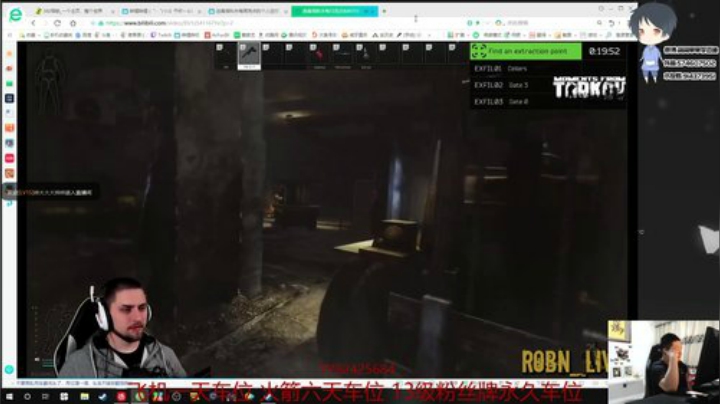Click the anime character avatar overlay
This screenshot has width=720, height=404.
click(652, 41)
